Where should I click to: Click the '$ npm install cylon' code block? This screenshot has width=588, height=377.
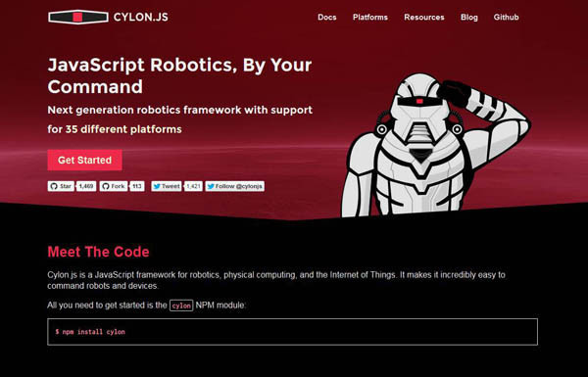292,332
